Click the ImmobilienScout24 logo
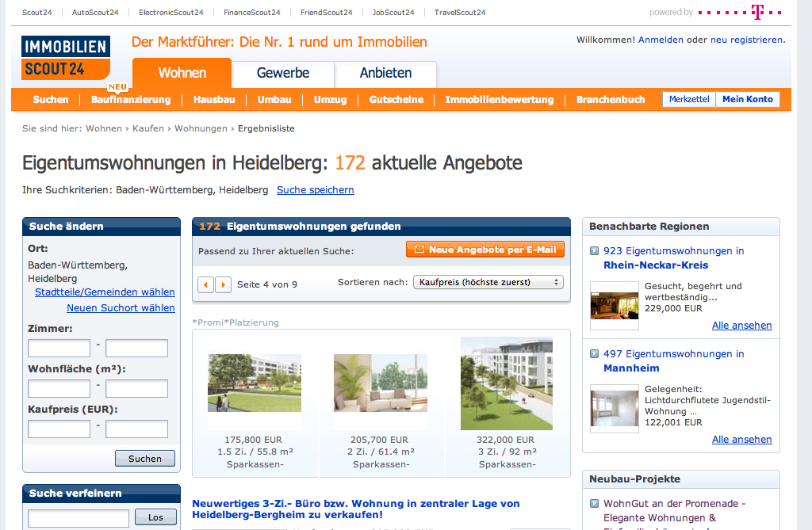 pyautogui.click(x=66, y=58)
